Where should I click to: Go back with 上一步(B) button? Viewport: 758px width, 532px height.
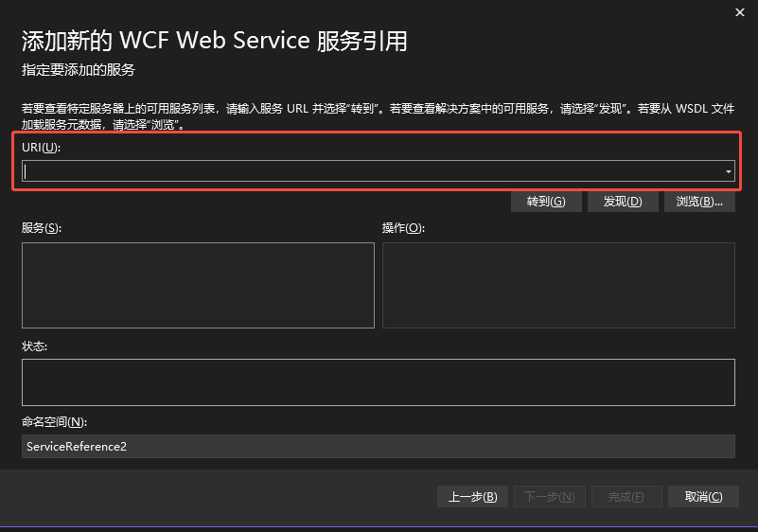click(472, 497)
